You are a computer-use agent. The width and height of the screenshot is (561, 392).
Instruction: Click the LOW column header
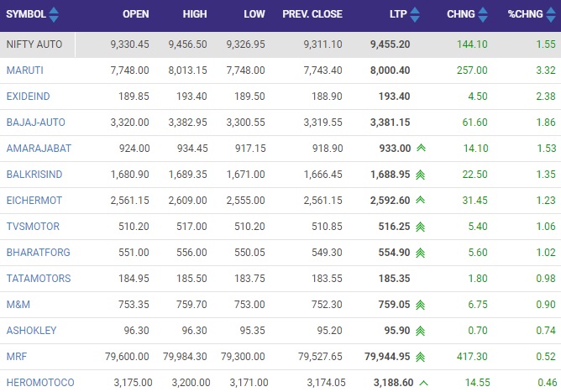point(254,14)
